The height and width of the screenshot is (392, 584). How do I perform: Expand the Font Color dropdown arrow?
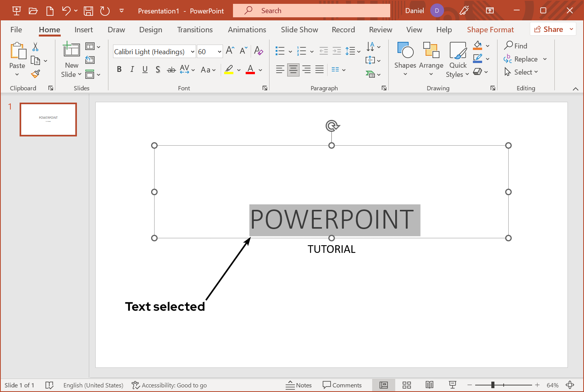point(260,70)
